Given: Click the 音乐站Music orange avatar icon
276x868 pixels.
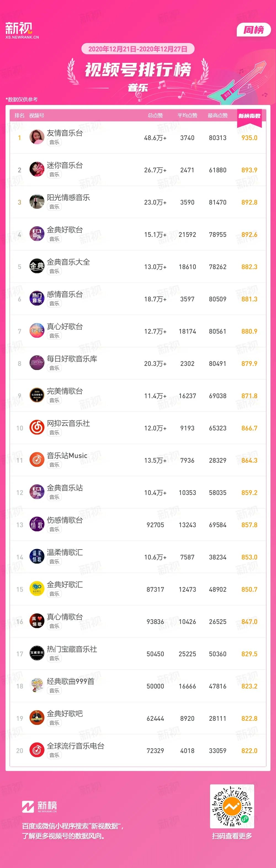Looking at the screenshot, I should pyautogui.click(x=37, y=460).
